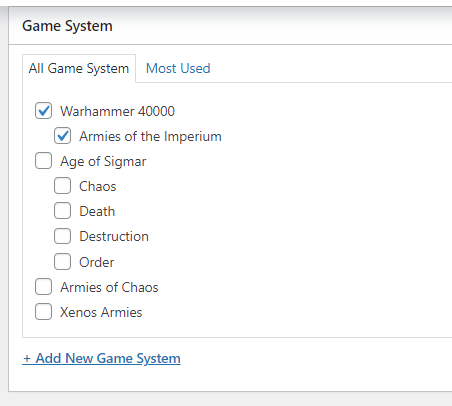Click the Order label text
This screenshot has width=452, height=406.
coord(97,262)
